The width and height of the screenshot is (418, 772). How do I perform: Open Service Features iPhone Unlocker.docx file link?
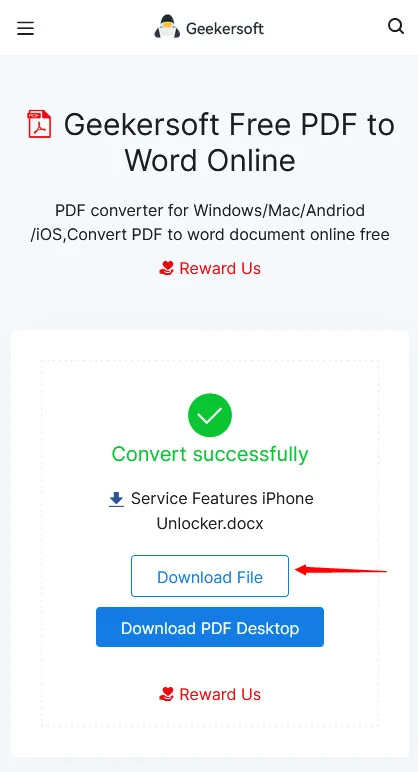click(x=211, y=511)
